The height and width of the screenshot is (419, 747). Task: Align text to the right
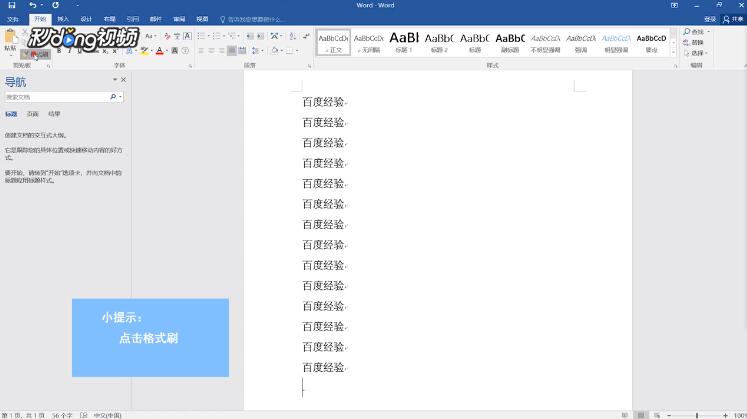(x=222, y=50)
